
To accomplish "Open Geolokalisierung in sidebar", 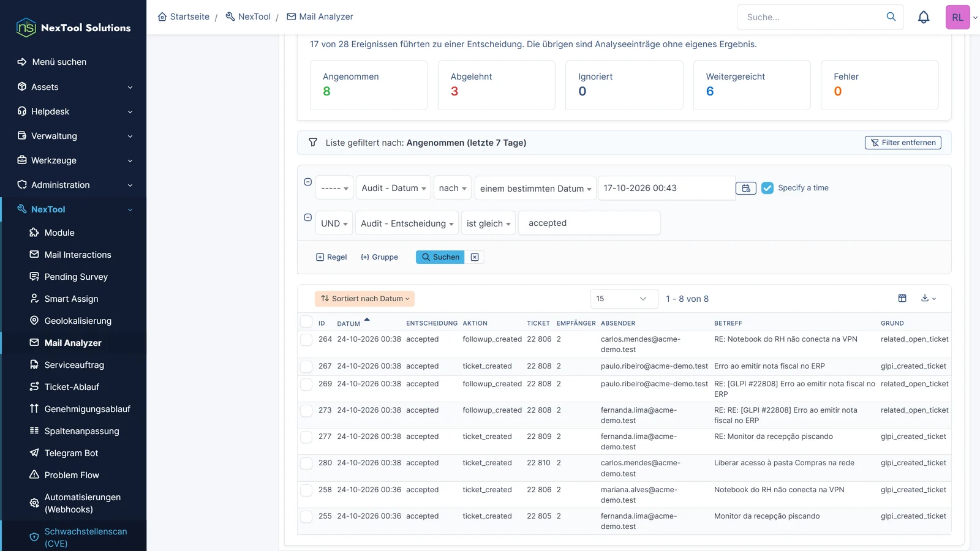I will pos(78,321).
